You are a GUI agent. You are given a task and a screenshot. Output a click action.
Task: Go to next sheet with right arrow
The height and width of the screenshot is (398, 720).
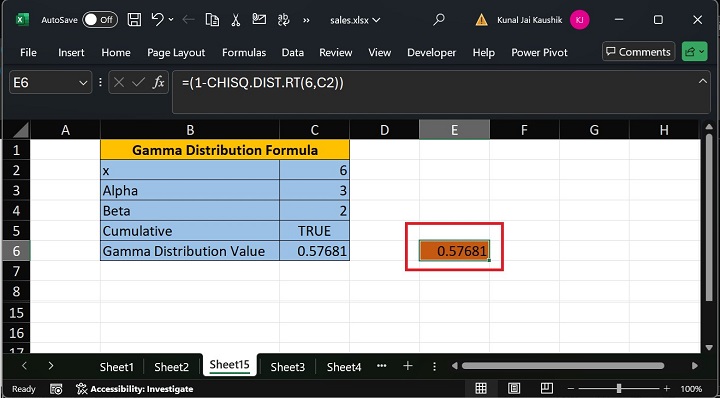[51, 366]
